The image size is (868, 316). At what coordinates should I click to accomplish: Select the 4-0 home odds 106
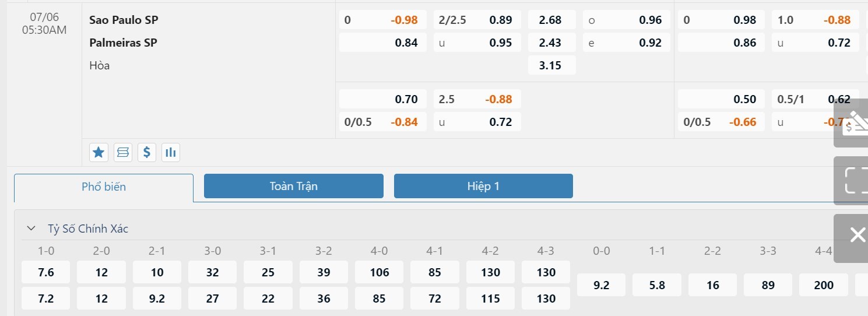click(379, 272)
